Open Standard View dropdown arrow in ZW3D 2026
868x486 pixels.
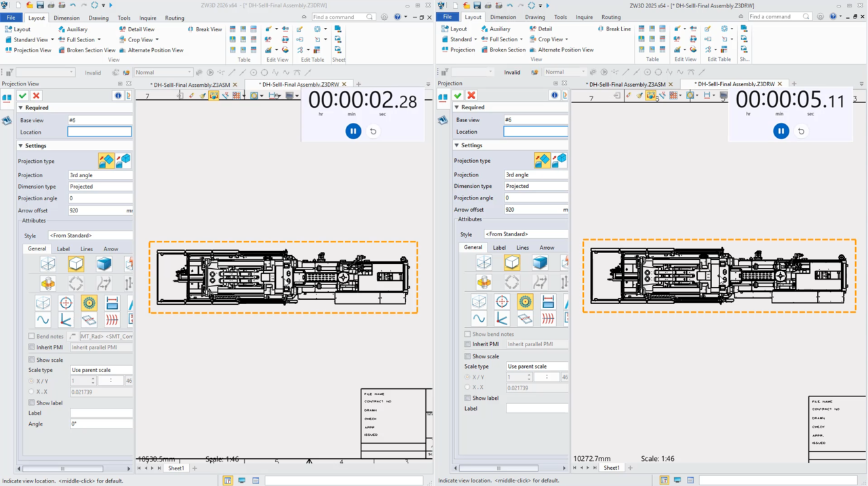[x=52, y=40]
